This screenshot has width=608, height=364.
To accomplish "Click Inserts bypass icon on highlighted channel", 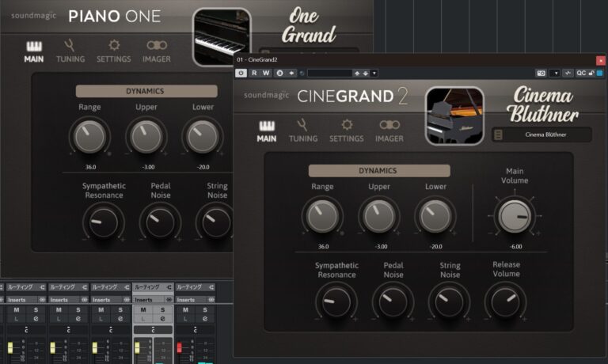I will click(x=169, y=300).
